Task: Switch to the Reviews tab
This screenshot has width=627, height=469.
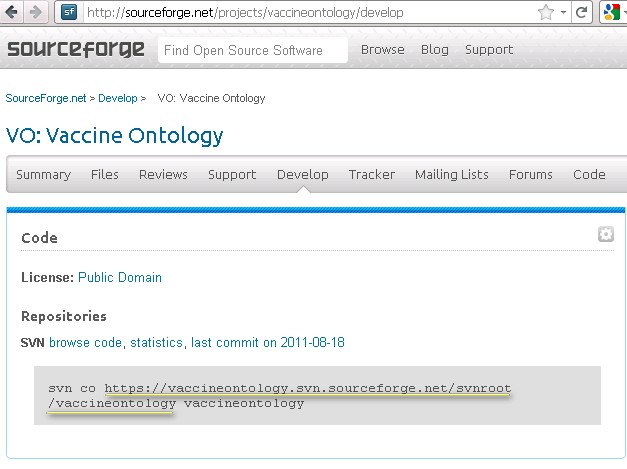Action: pos(163,175)
